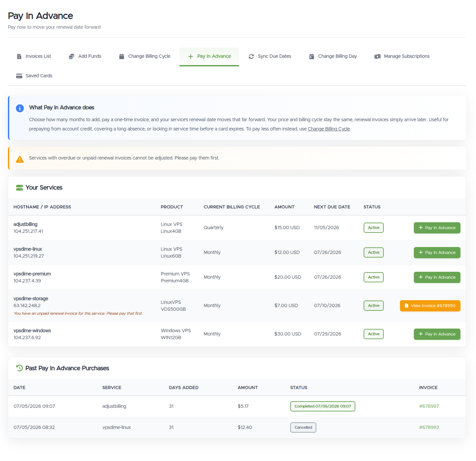
Task: Click the Saved Cards credit card icon
Action: [x=19, y=76]
